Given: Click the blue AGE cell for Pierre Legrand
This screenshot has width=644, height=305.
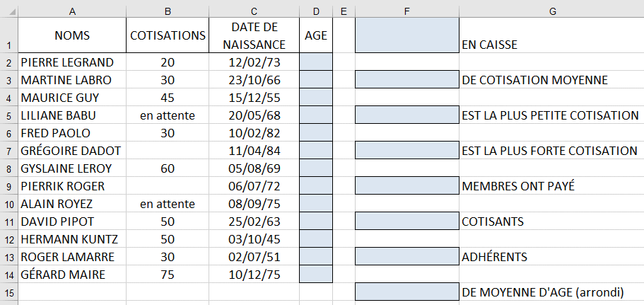Looking at the screenshot, I should pos(316,62).
